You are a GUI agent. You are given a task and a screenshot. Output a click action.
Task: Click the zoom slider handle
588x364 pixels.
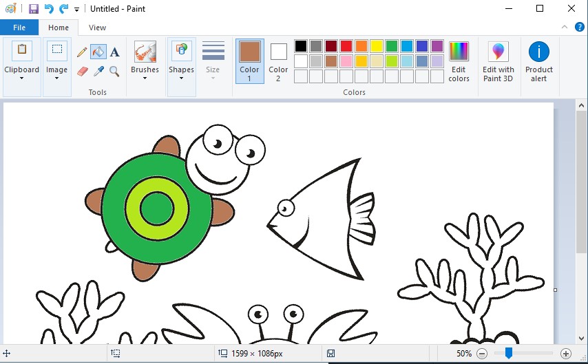point(509,353)
